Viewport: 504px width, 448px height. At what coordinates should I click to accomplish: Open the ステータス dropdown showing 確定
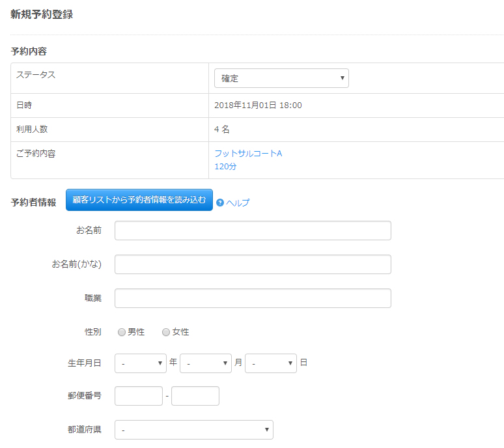tap(281, 78)
